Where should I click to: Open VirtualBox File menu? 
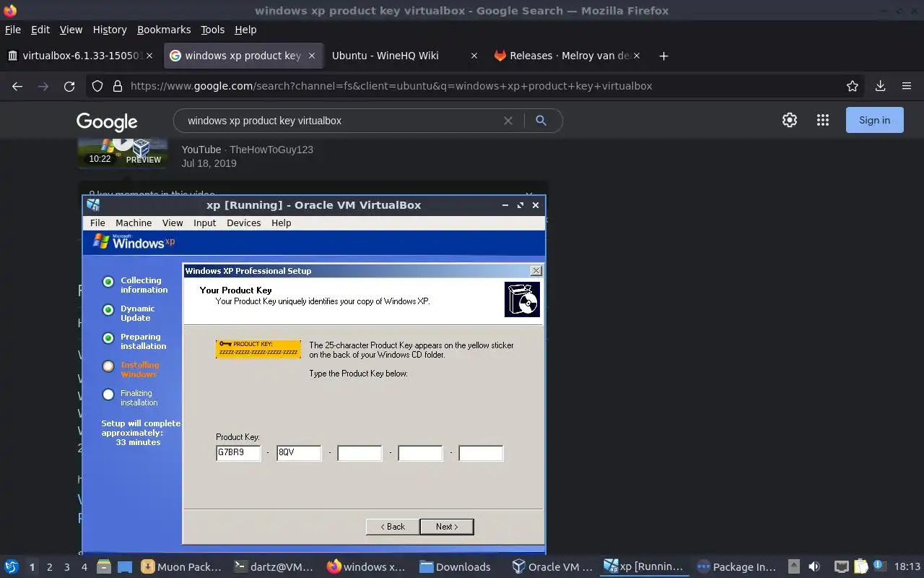[97, 223]
